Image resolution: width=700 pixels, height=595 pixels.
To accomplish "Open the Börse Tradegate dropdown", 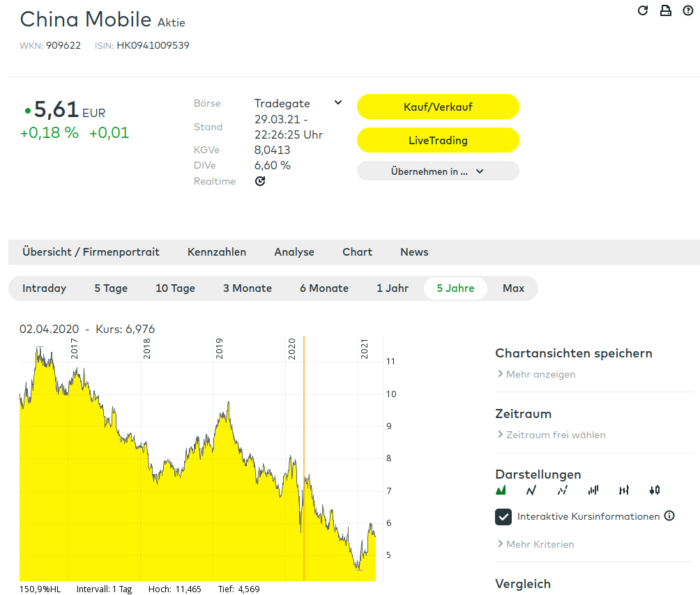I will (x=338, y=103).
